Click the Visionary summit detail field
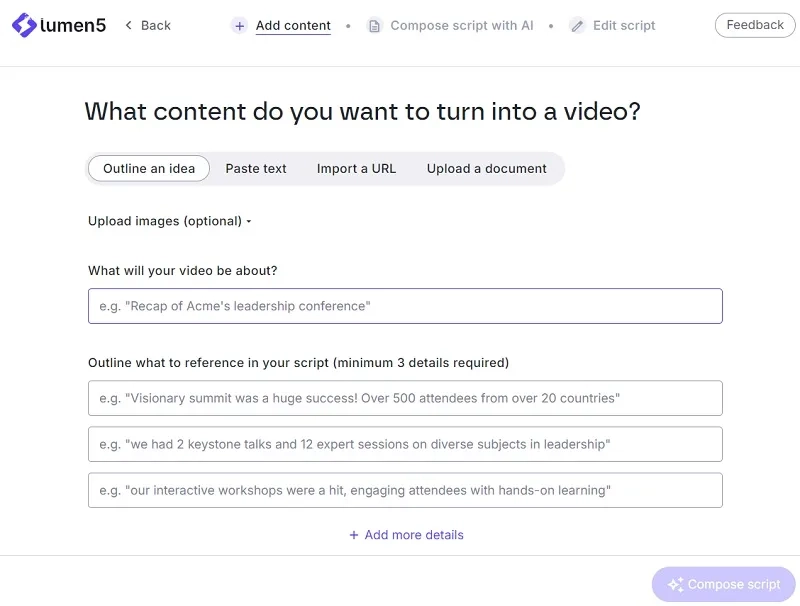The height and width of the screenshot is (606, 800). (x=405, y=398)
